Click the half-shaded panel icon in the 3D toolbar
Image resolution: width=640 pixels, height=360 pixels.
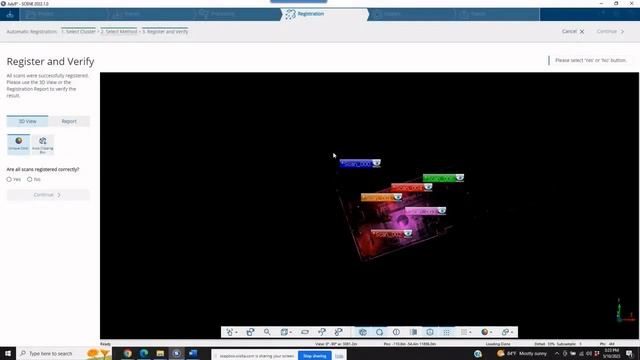click(x=413, y=332)
